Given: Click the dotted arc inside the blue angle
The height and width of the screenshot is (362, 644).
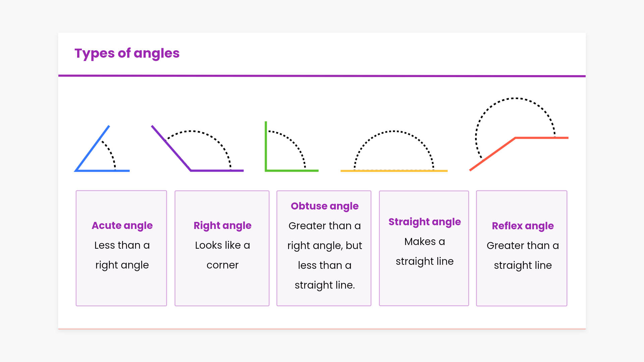Looking at the screenshot, I should point(110,152).
